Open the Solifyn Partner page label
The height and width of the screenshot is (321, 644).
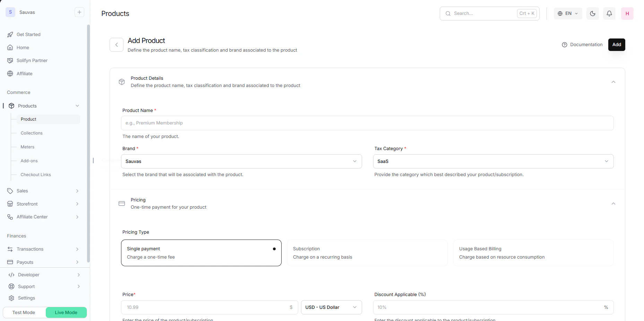click(x=32, y=61)
